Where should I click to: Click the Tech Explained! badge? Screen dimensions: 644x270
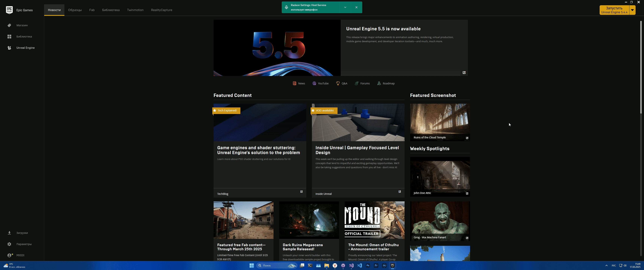(226, 110)
